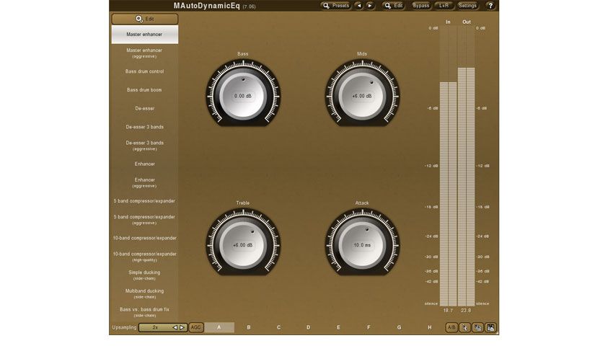613x364 pixels.
Task: Select the De-esser 3 bands (aggressive) preset
Action: pos(145,146)
